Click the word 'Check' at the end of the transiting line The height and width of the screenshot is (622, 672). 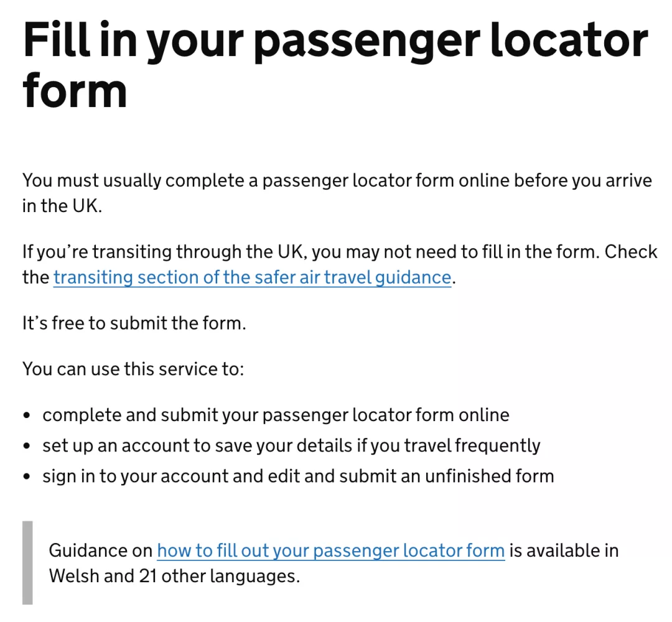pyautogui.click(x=631, y=252)
